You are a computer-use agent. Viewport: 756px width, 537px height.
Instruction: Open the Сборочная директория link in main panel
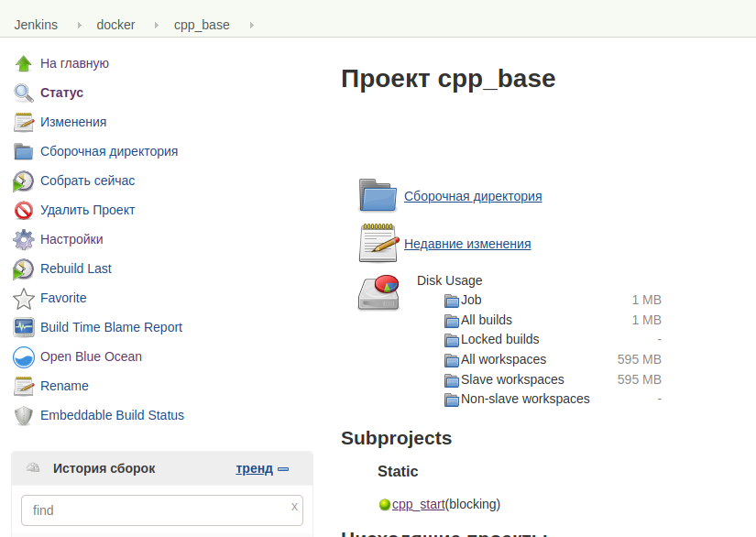click(473, 196)
